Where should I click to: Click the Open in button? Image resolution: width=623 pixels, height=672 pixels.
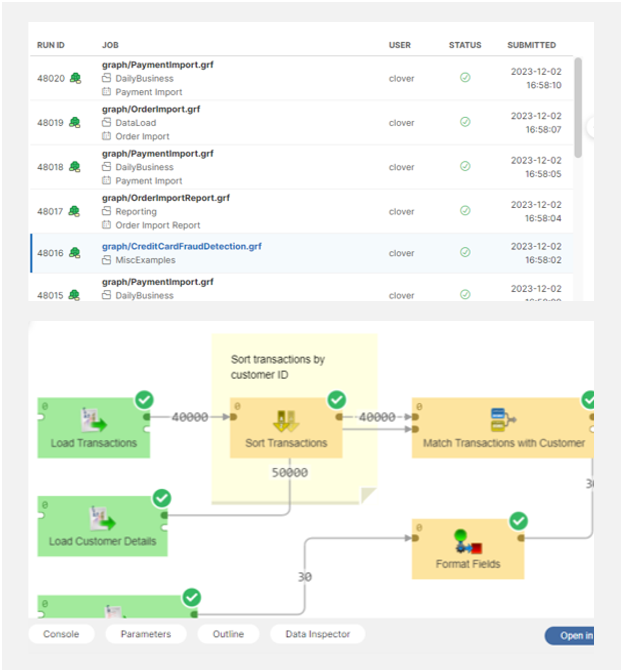click(573, 635)
